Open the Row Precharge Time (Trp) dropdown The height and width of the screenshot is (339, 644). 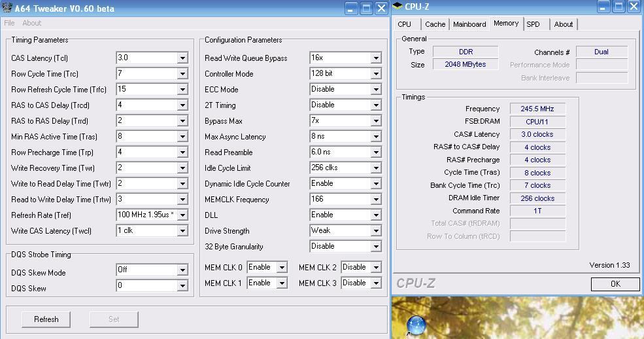[183, 152]
